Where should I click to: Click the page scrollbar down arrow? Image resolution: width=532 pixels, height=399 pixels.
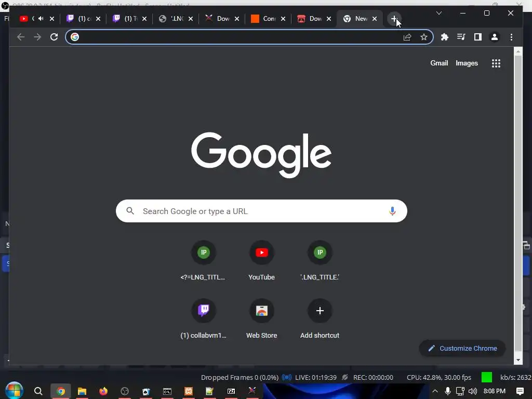point(518,360)
